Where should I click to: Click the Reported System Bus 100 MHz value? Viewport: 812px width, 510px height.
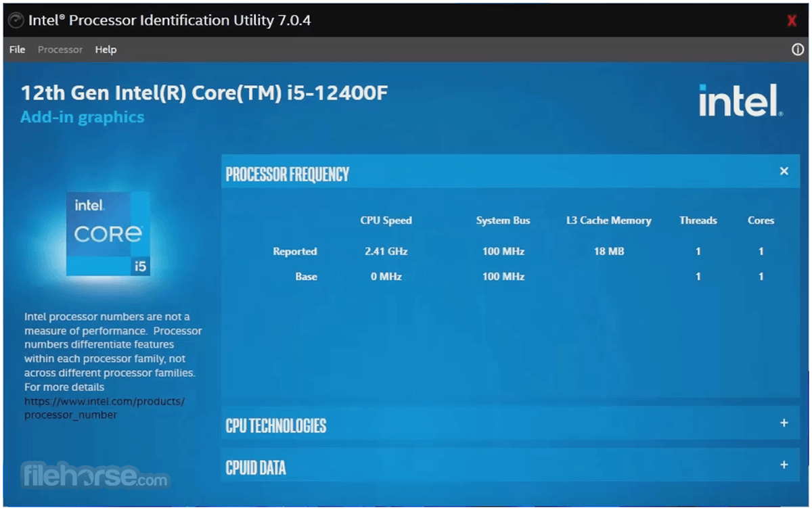(x=503, y=252)
